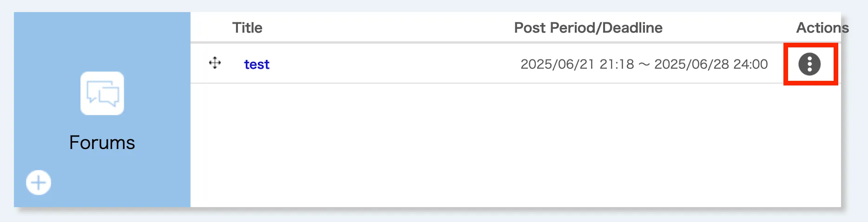Viewport: 868px width, 222px height.
Task: Click the header space between Title and Post Period/Deadline
Action: tap(386, 28)
